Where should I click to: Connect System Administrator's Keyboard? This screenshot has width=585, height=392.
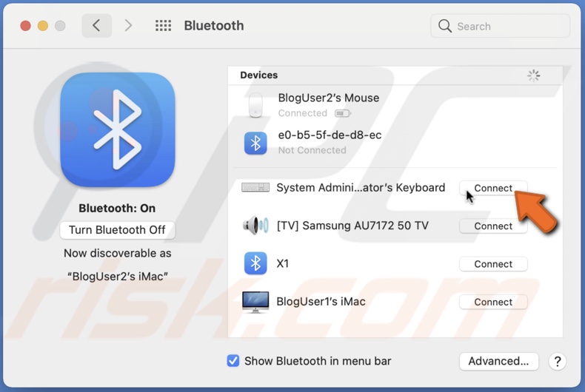click(493, 188)
